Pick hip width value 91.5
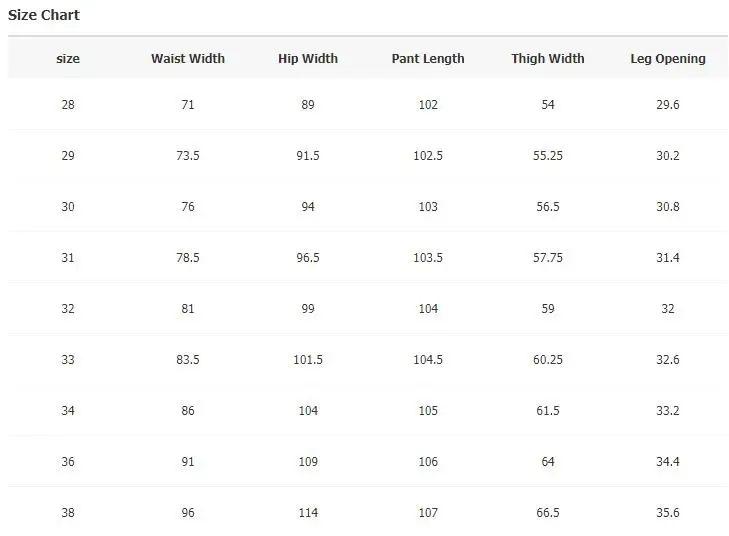This screenshot has width=729, height=536. point(308,156)
